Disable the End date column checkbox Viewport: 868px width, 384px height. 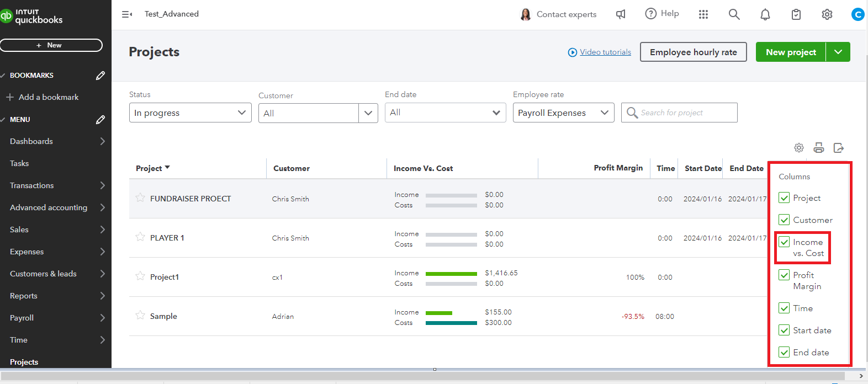[784, 353]
